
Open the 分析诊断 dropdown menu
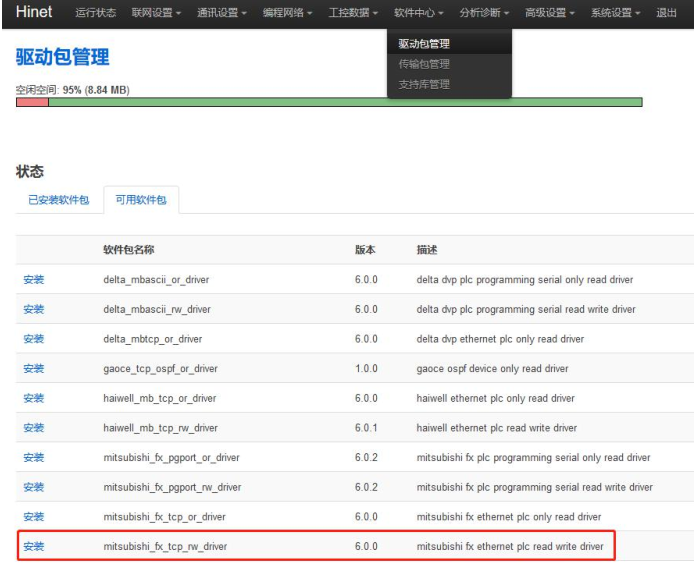click(485, 13)
